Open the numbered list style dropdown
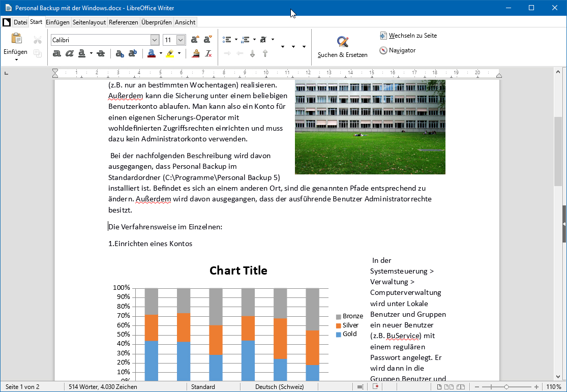Viewport: 567px width, 392px height. tap(255, 40)
